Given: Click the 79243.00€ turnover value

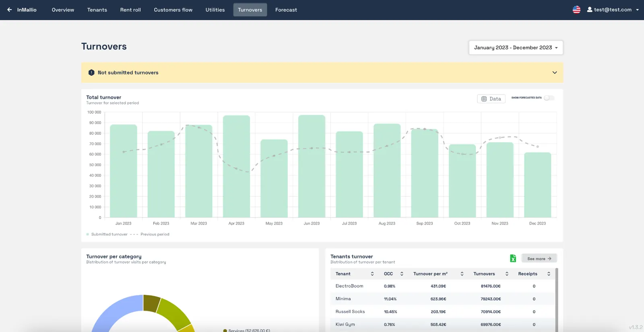Looking at the screenshot, I should (491, 299).
